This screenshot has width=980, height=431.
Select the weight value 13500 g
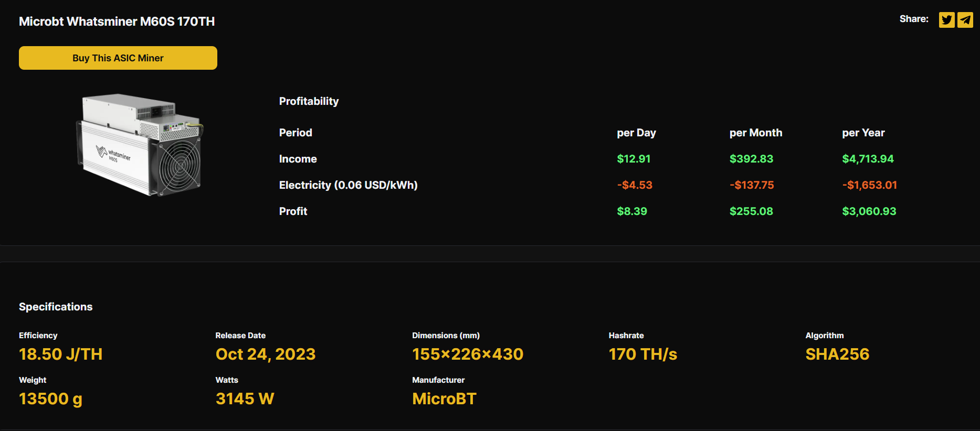(50, 399)
